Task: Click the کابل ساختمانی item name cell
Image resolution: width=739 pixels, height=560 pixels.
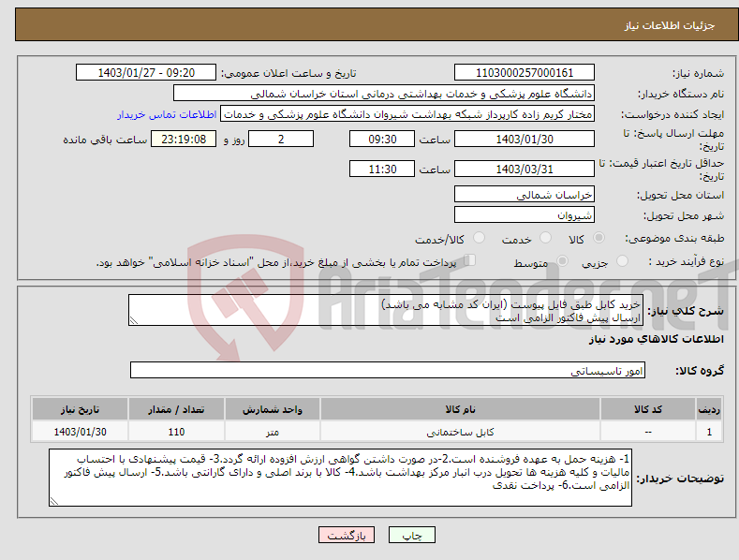Action: pos(460,432)
